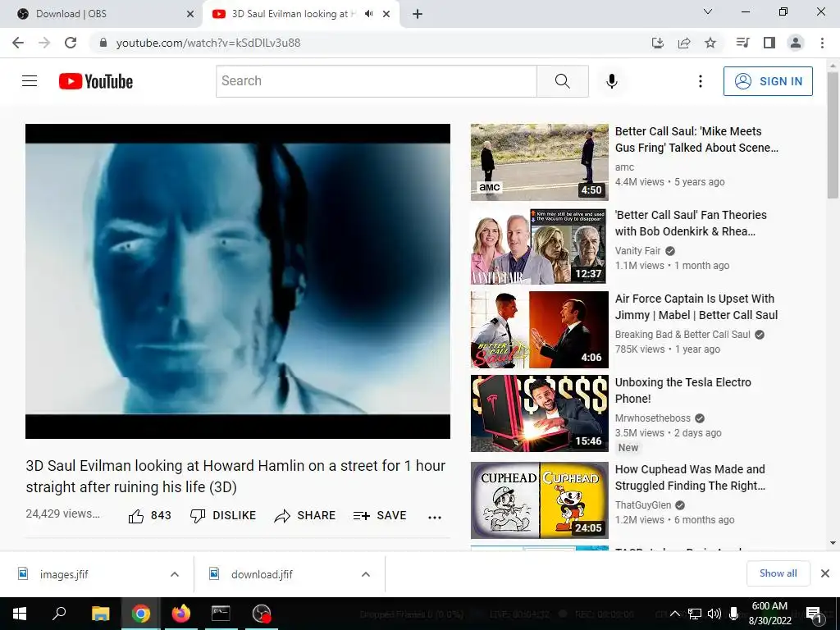The height and width of the screenshot is (630, 840).
Task: Close the downloads bar
Action: pos(825,573)
